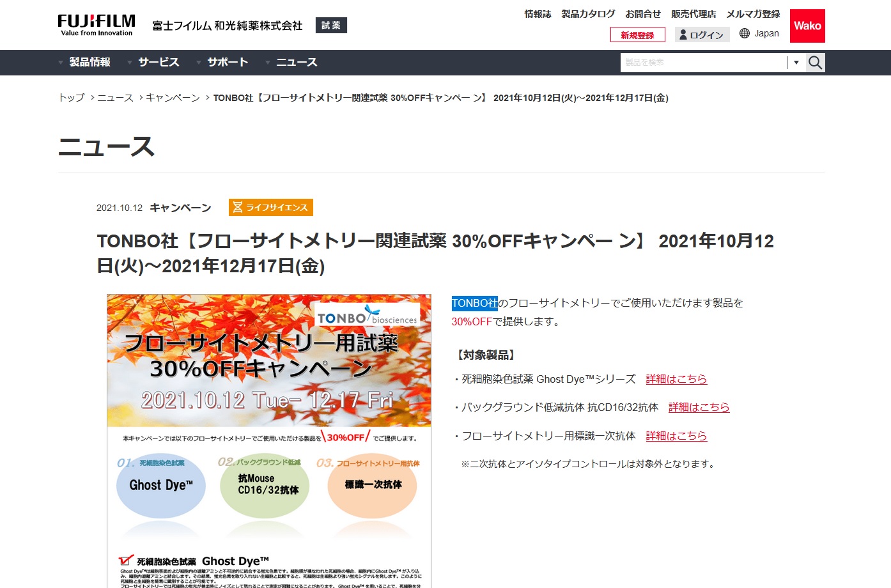Click the large ニュース page heading

point(106,146)
